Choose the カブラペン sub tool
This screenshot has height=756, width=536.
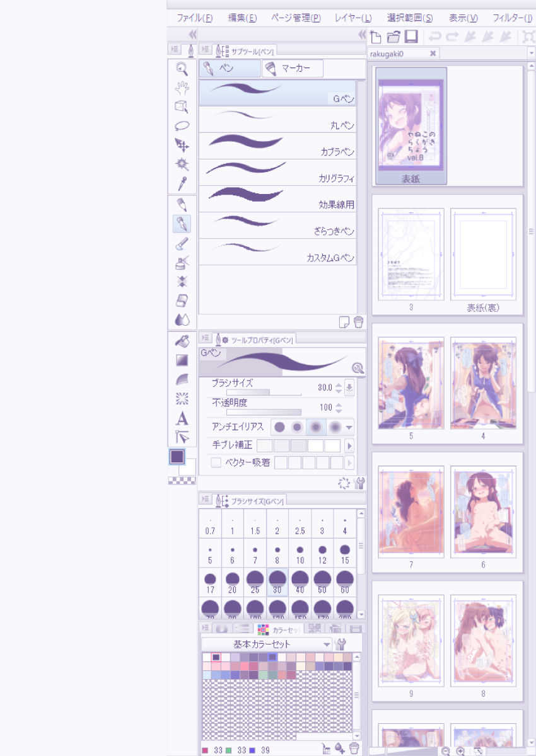coord(277,146)
